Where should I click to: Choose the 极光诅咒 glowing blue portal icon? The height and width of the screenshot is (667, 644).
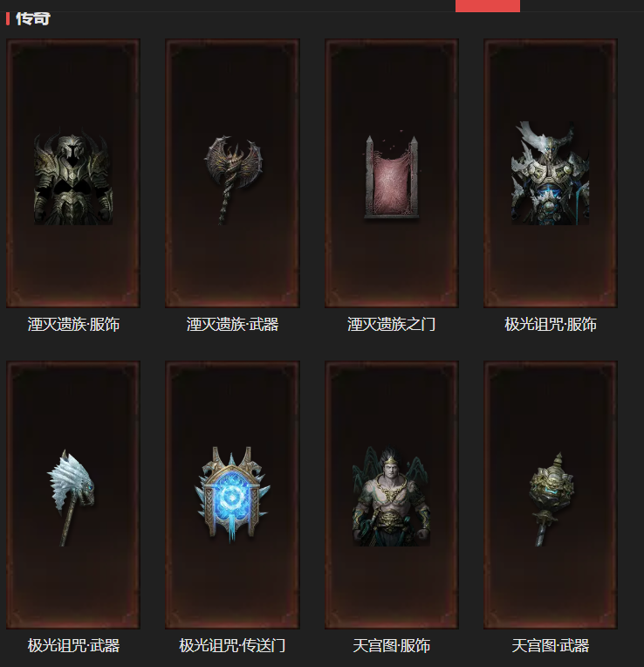(x=232, y=494)
